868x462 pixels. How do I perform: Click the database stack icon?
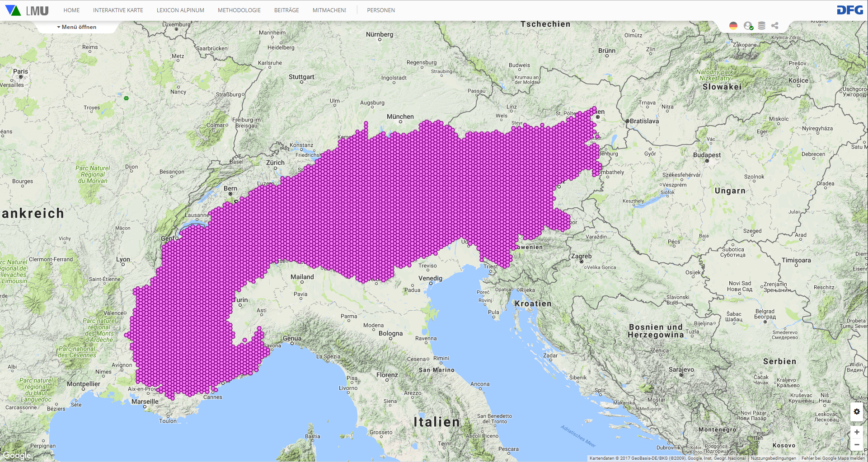point(761,26)
